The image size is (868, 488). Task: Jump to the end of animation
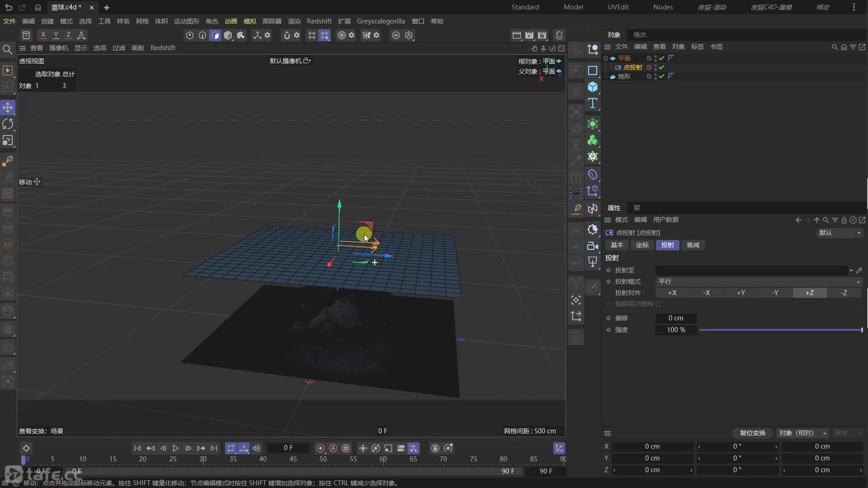(214, 448)
